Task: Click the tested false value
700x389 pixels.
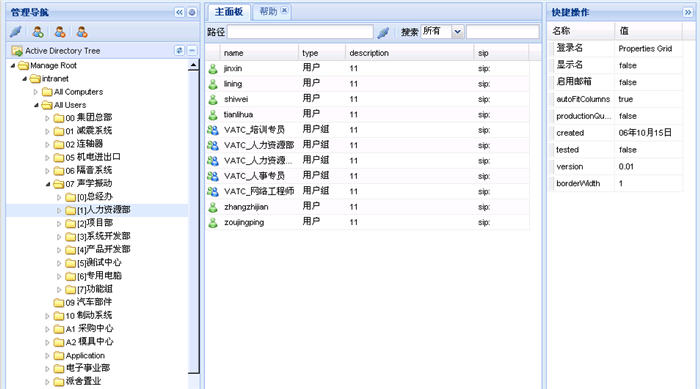Action: click(627, 150)
